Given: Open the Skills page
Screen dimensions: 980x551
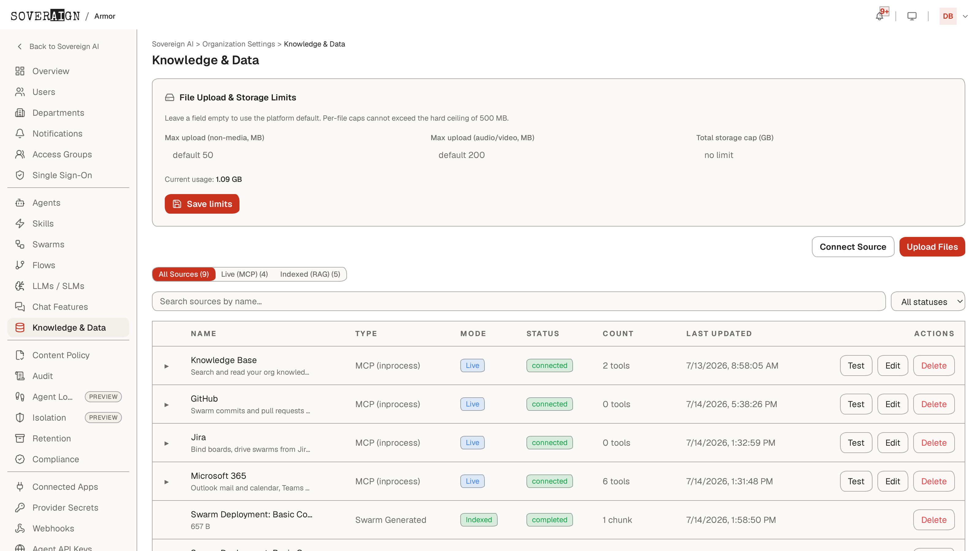Looking at the screenshot, I should tap(68, 223).
